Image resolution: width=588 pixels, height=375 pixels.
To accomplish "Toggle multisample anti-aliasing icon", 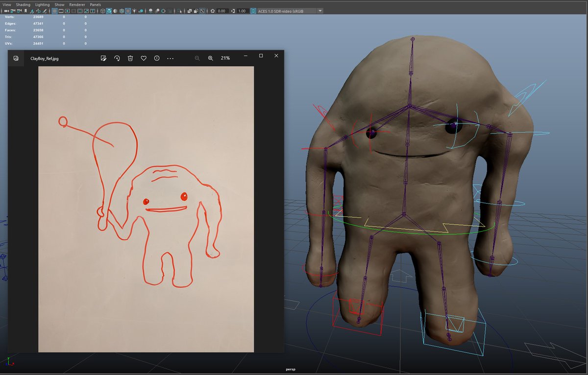I will point(163,11).
